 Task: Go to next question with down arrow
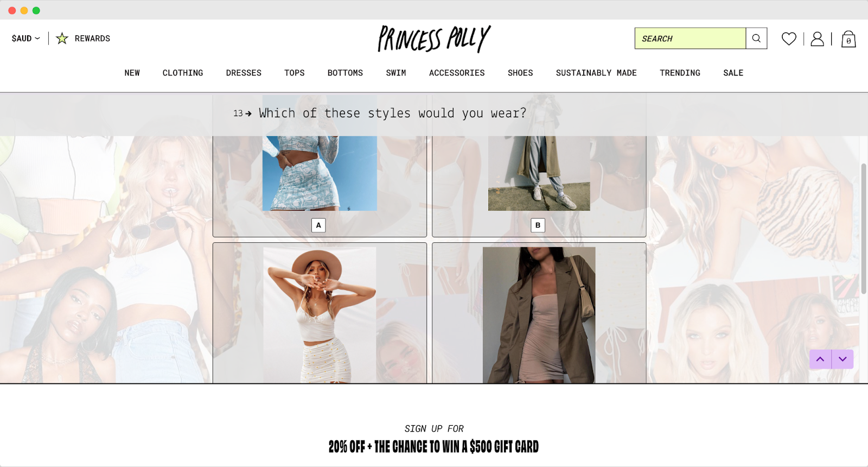point(843,359)
